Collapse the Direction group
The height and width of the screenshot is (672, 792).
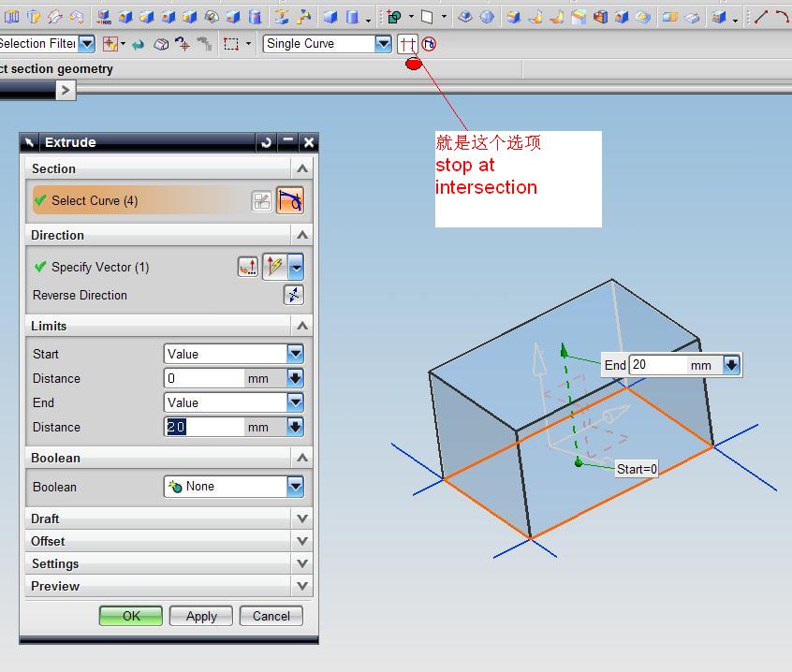click(302, 235)
